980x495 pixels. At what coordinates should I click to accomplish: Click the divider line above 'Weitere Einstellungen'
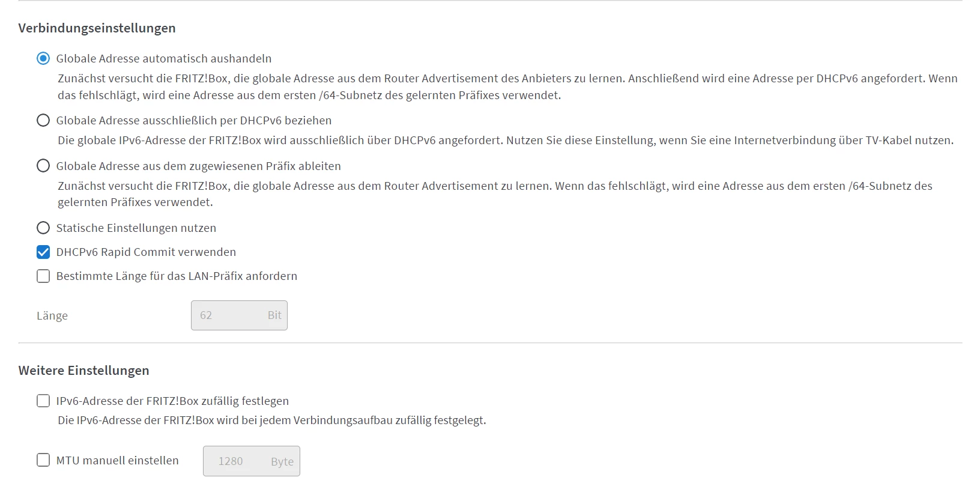pyautogui.click(x=490, y=343)
